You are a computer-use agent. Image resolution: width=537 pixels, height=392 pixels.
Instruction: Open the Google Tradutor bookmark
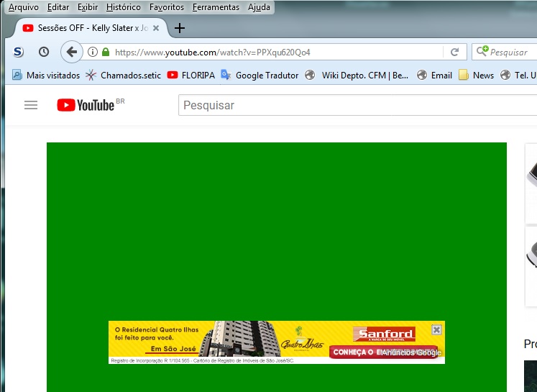point(260,75)
